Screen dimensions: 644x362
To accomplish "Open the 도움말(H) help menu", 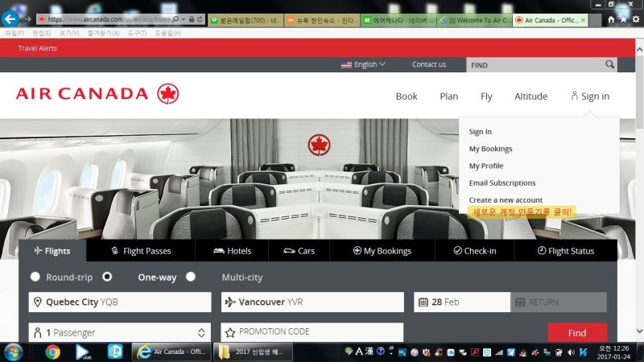I will (168, 33).
